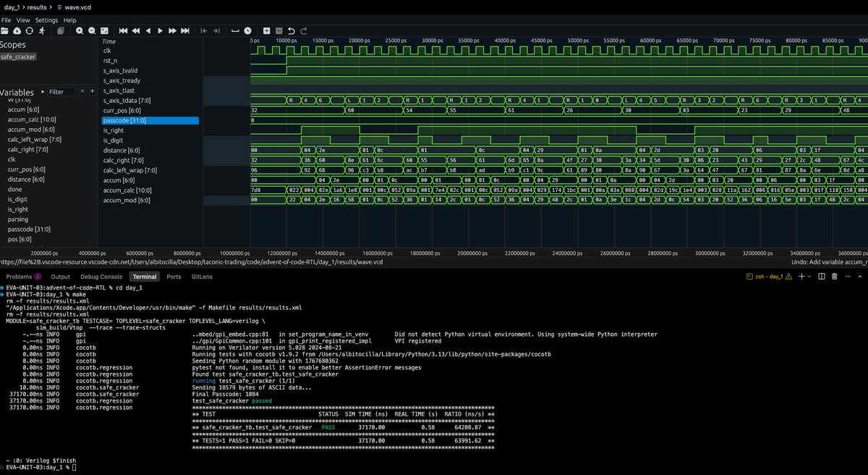Select done in Variables list

pyautogui.click(x=14, y=189)
